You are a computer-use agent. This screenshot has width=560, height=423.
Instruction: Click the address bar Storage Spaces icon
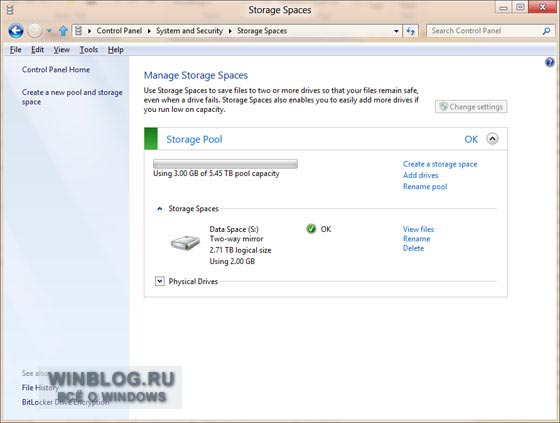click(78, 31)
